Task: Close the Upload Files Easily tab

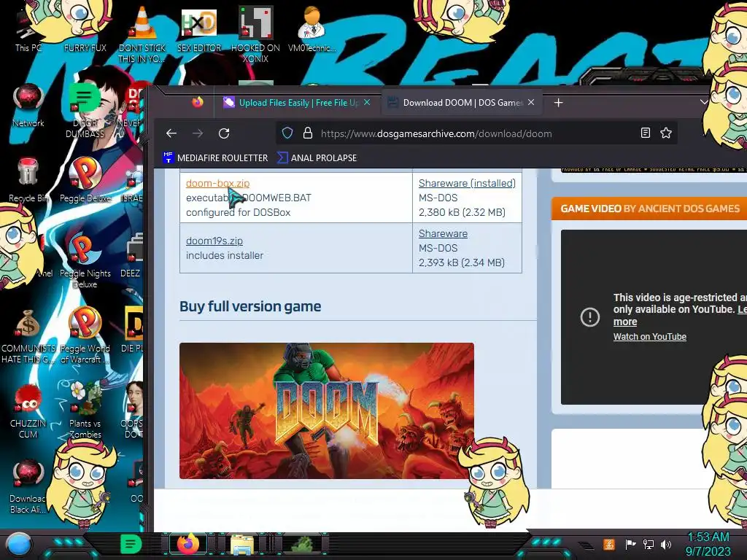Action: click(x=367, y=102)
